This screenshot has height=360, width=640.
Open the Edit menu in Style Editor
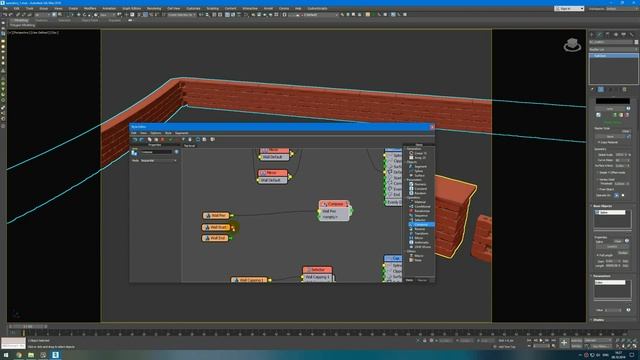[133, 133]
